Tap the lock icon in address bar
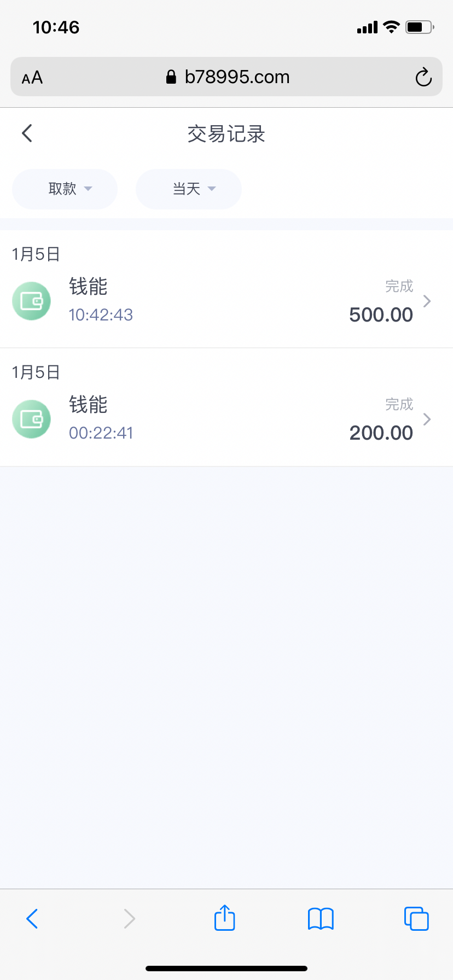This screenshot has width=453, height=980. 171,77
